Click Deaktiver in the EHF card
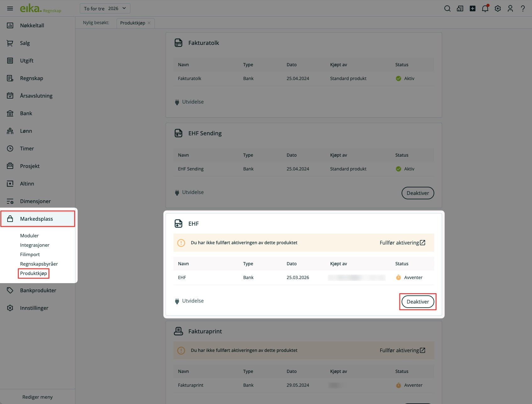Image resolution: width=532 pixels, height=404 pixels. click(x=418, y=302)
